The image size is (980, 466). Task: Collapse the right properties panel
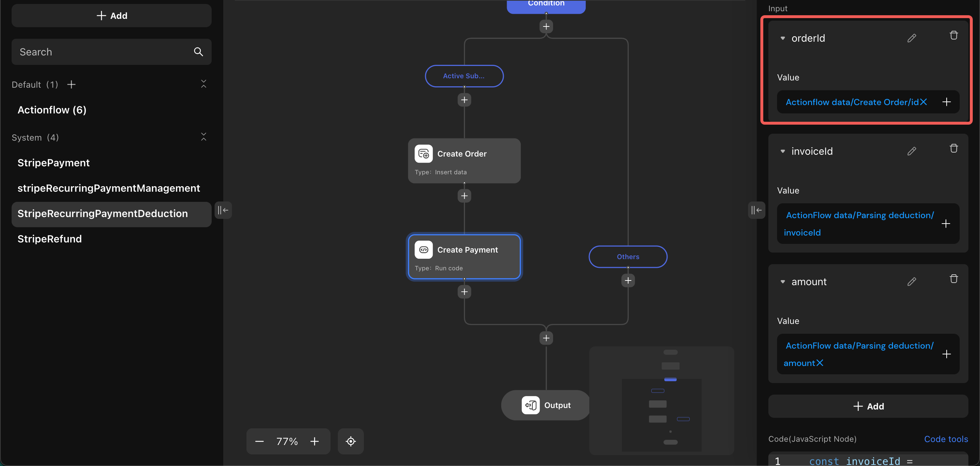[x=756, y=210]
